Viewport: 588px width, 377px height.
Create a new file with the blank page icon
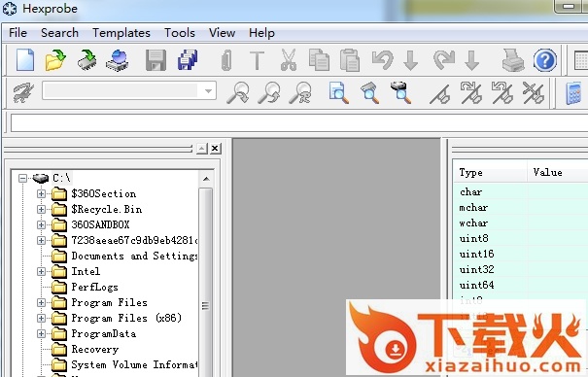tap(25, 60)
